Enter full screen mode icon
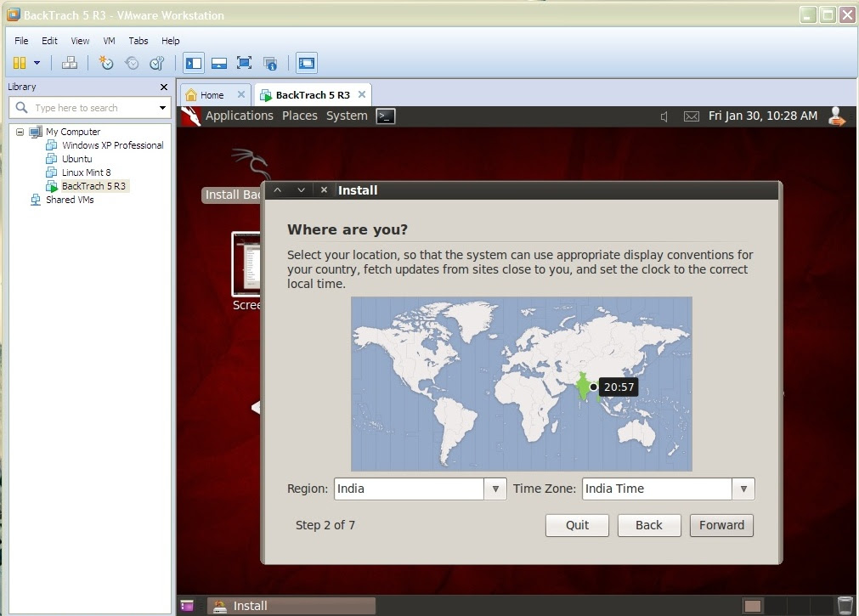This screenshot has width=859, height=616. [x=245, y=63]
